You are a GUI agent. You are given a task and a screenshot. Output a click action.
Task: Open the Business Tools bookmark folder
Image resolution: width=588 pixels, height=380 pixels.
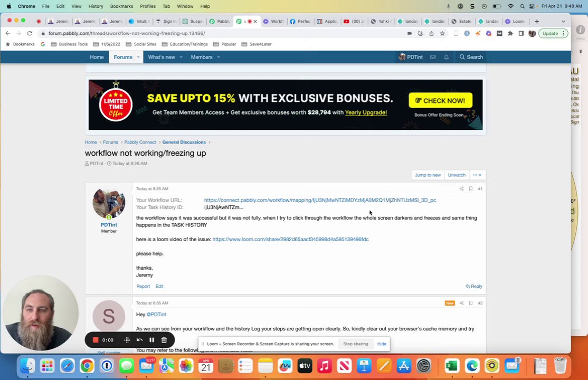click(x=69, y=44)
